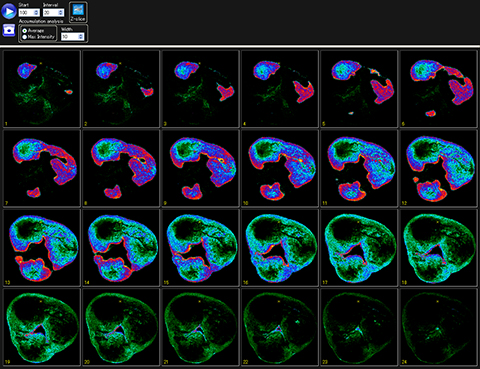Select the last slice thumbnail, number 24
480x369 pixels.
[439, 327]
